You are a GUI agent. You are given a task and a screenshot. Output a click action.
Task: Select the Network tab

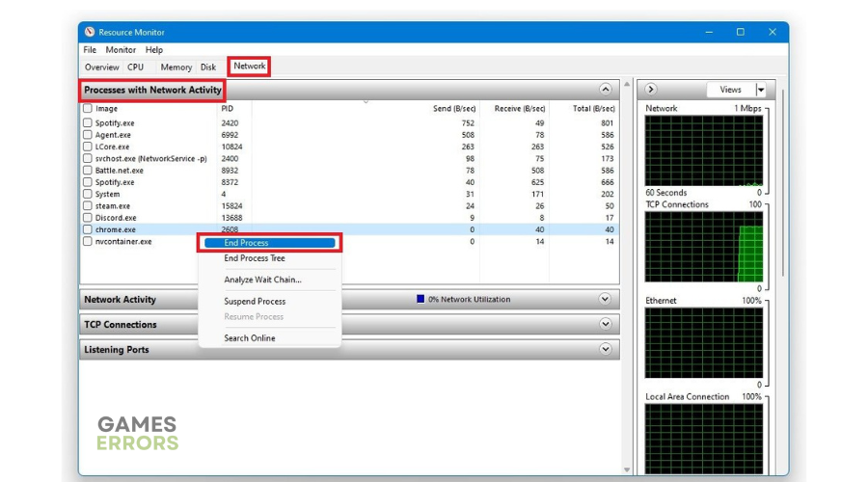249,66
